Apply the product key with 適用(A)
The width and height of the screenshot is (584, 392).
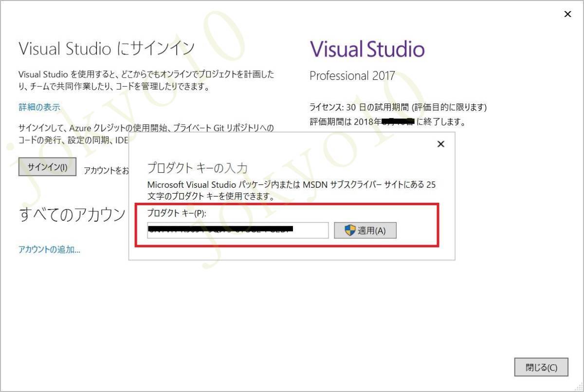[365, 231]
